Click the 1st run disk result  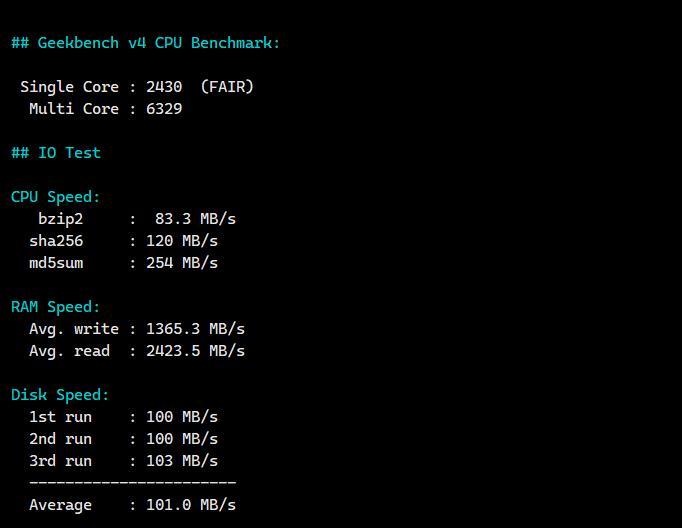tap(182, 417)
